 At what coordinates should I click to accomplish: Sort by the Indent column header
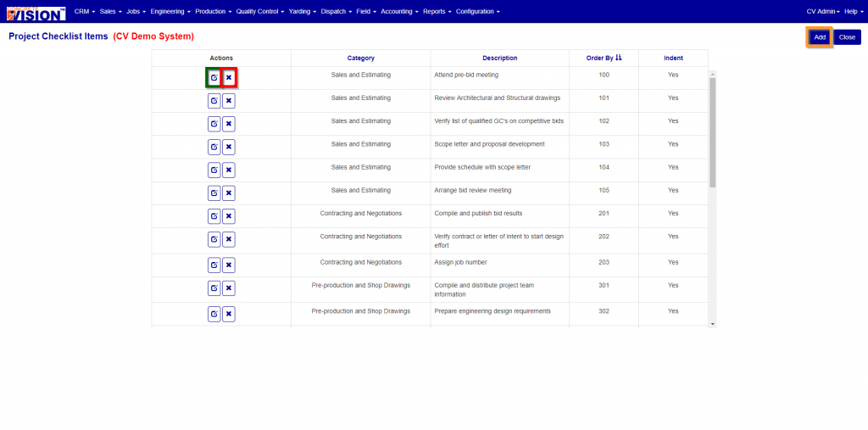coord(673,58)
